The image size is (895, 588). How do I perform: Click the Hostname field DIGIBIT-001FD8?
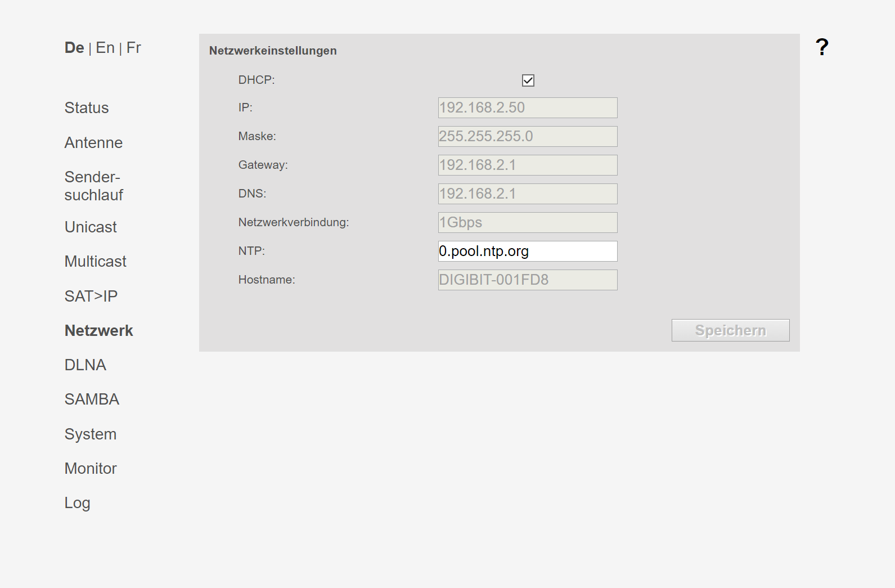[528, 280]
